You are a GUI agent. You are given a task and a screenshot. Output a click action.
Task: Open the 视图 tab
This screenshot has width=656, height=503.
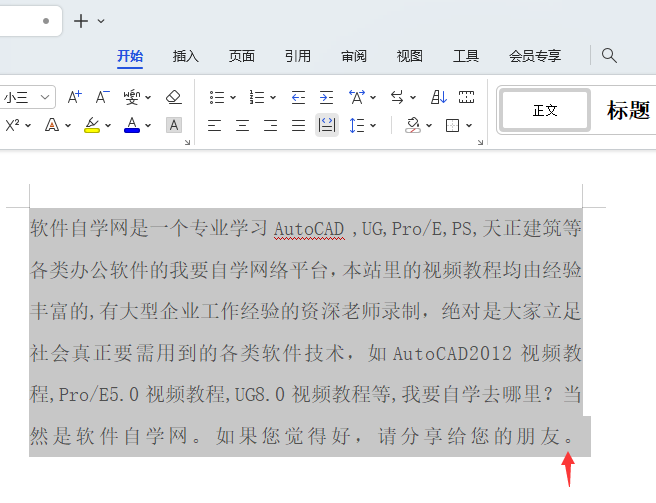(x=410, y=56)
